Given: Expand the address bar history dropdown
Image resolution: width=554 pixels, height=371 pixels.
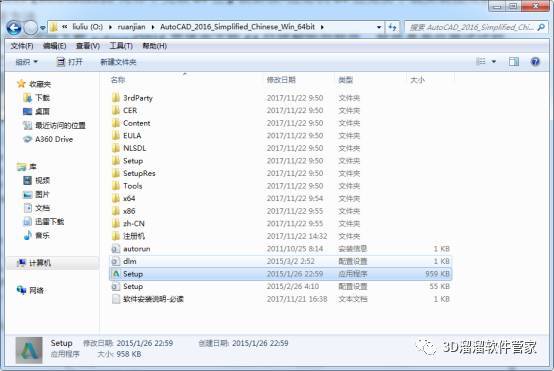Looking at the screenshot, I should (379, 27).
